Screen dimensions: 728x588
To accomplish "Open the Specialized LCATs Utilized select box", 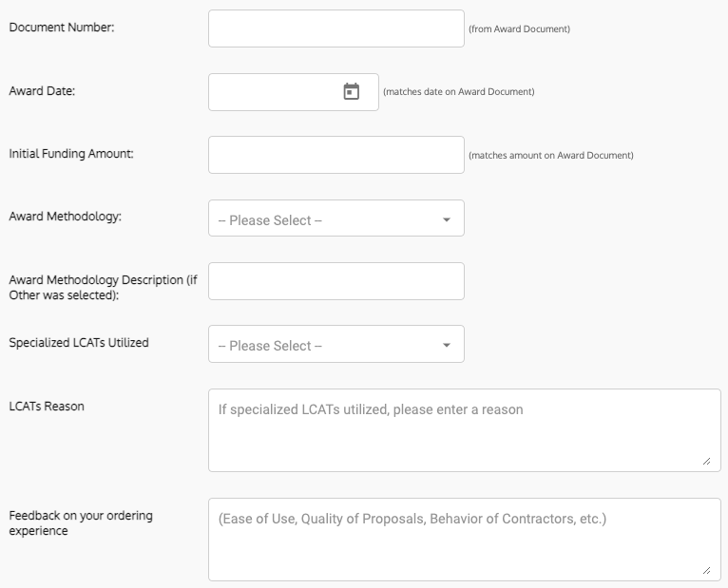I will pyautogui.click(x=336, y=344).
